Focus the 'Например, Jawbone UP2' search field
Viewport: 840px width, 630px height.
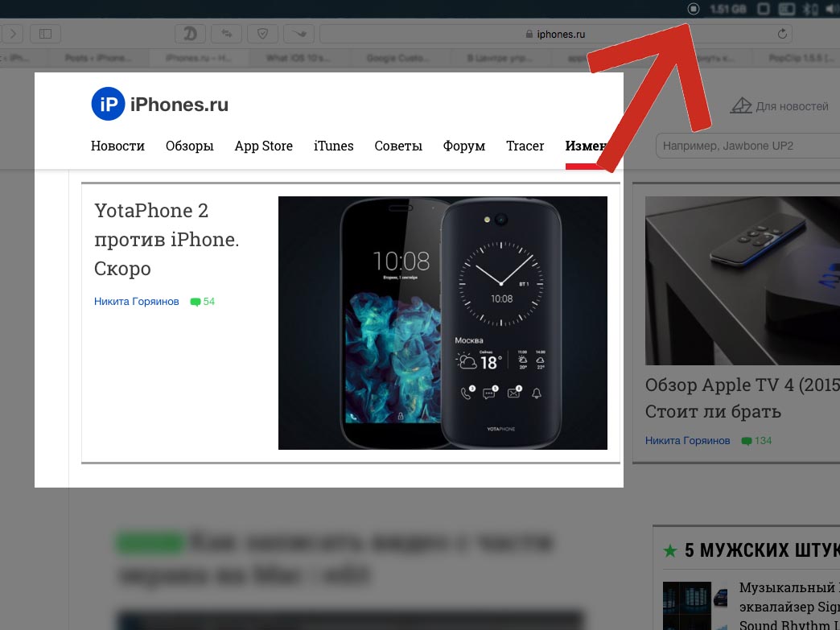(x=747, y=146)
